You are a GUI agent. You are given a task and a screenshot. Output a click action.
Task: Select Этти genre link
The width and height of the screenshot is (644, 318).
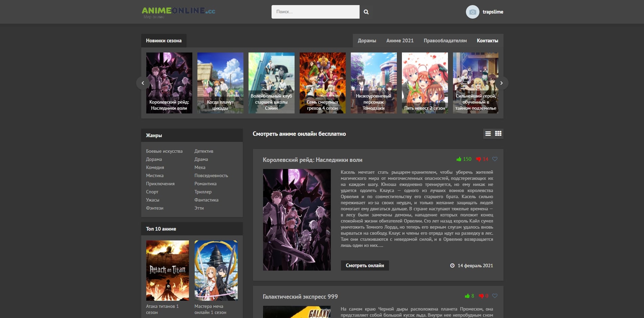(x=199, y=208)
